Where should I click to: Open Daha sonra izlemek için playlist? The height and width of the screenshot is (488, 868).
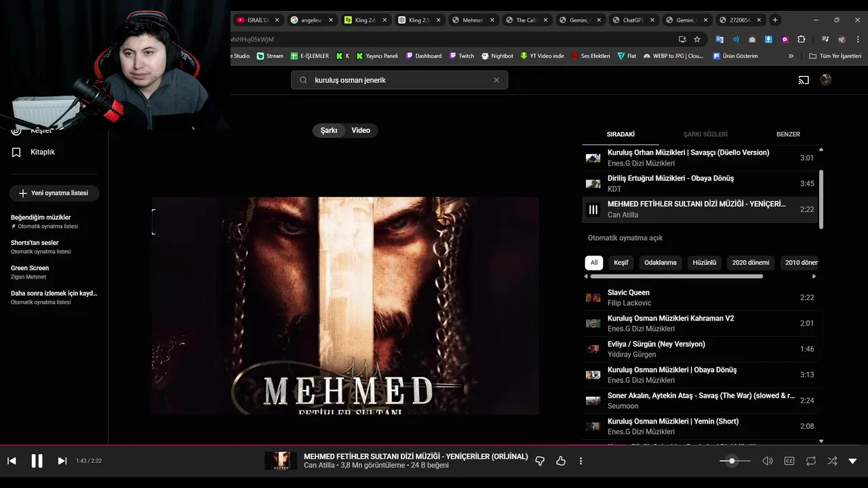pos(54,298)
